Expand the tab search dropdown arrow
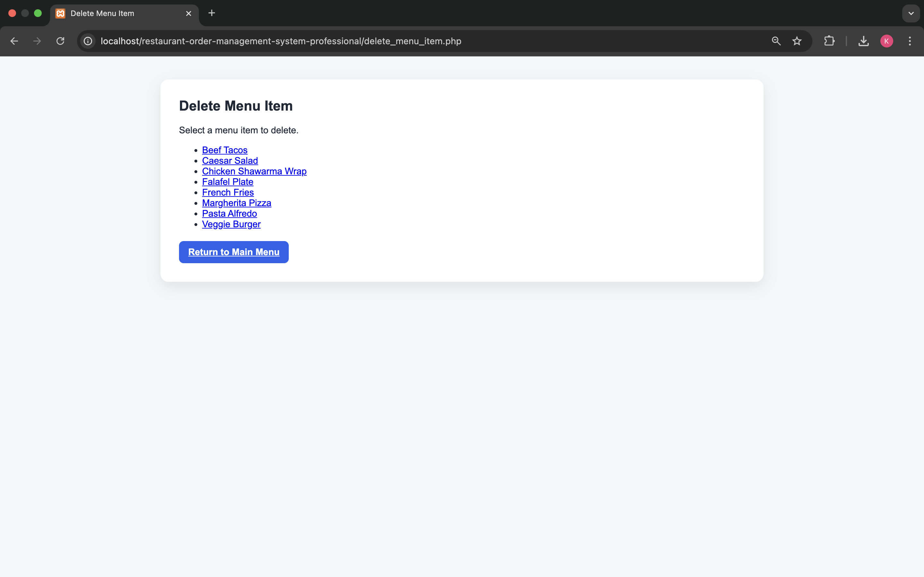The image size is (924, 577). (911, 13)
